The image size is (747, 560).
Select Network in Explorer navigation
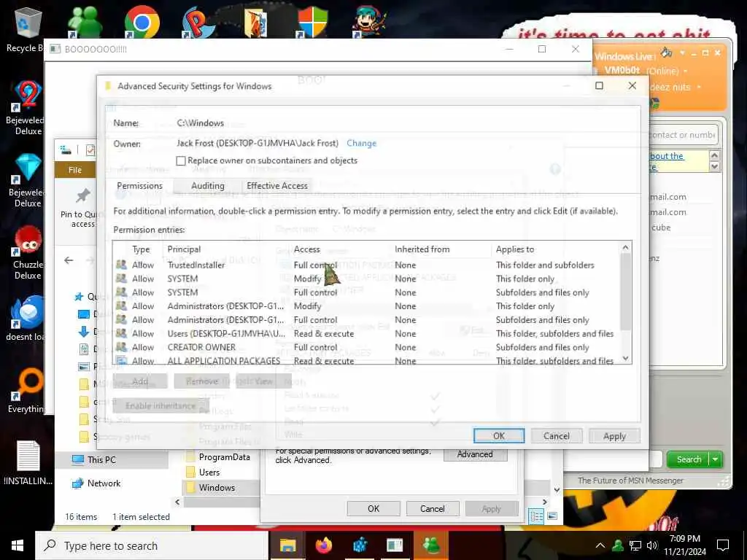click(x=104, y=483)
